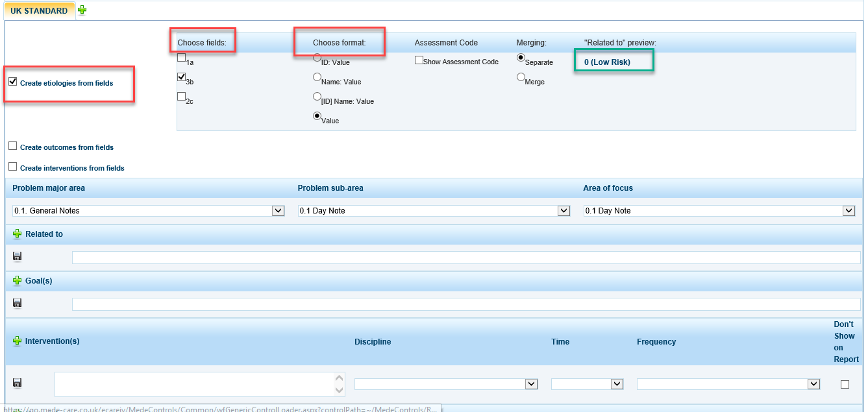The height and width of the screenshot is (412, 868).
Task: Click the green plus icon next to Related to
Action: pyautogui.click(x=18, y=234)
